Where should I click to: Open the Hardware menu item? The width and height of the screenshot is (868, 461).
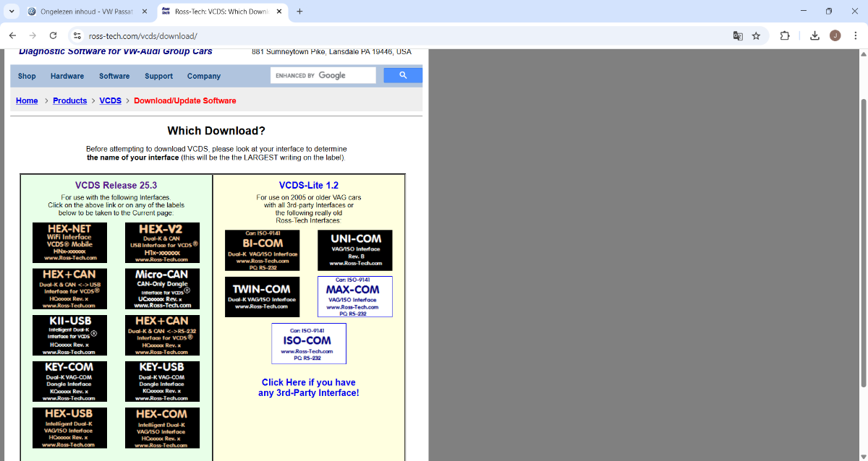point(67,76)
